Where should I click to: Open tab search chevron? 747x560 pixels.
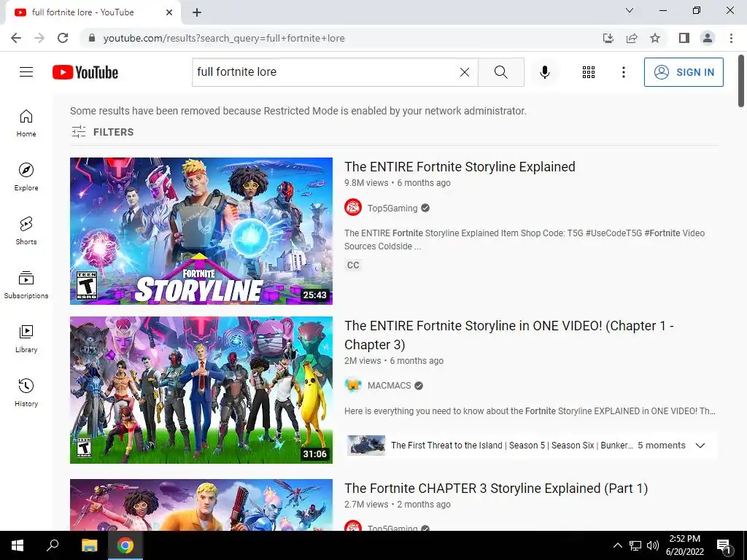[x=630, y=10]
